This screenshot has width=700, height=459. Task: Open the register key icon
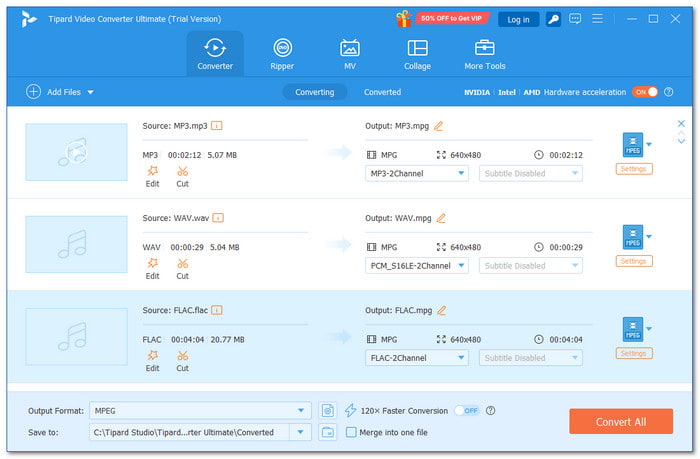pos(553,19)
